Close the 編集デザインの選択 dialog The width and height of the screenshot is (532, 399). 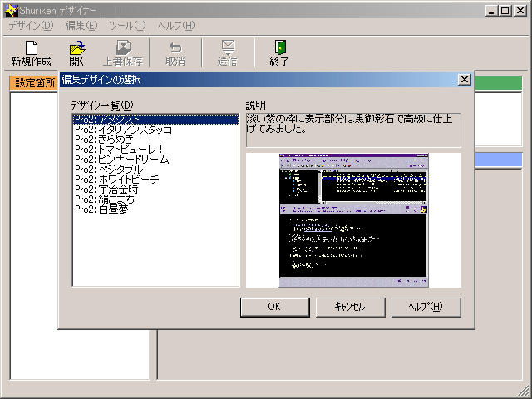click(464, 80)
